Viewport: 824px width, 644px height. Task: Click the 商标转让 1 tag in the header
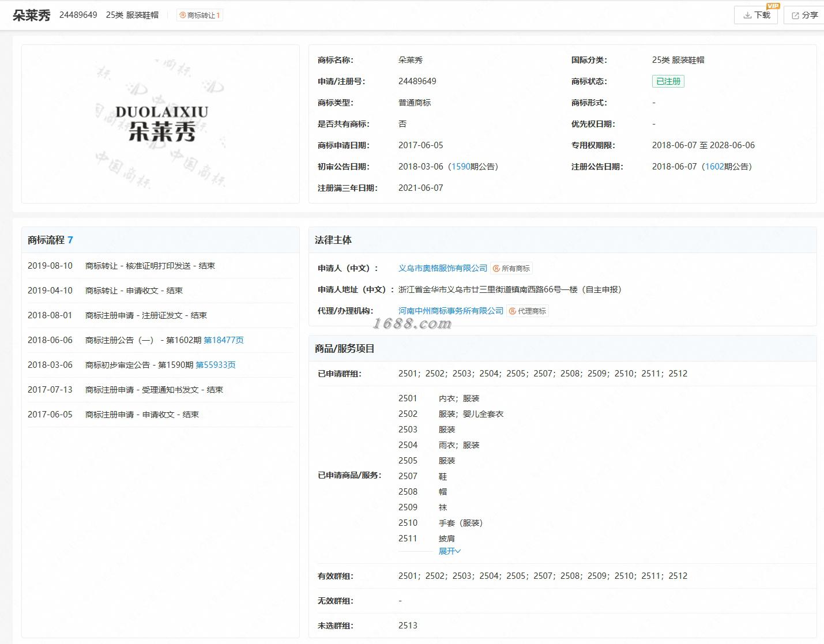pos(200,16)
